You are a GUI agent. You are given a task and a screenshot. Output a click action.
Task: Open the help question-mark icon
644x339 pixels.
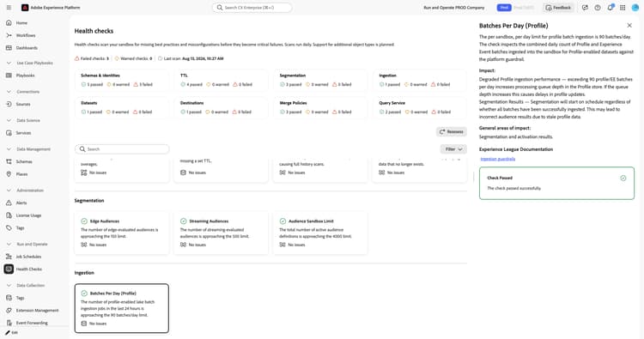598,8
